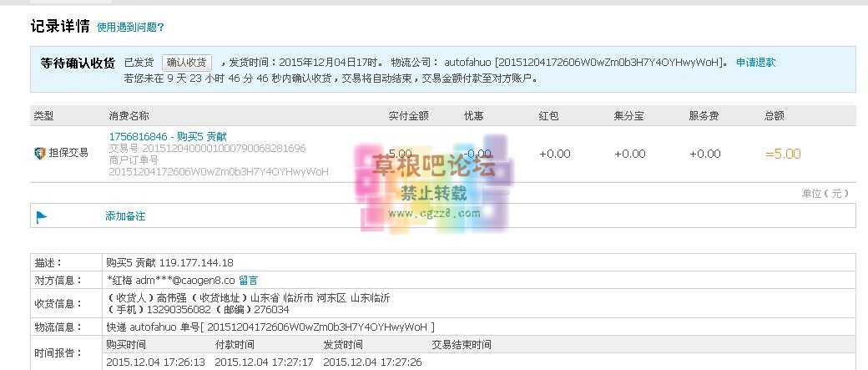This screenshot has height=370, width=868.
Task: Click the 添加备注 add note link
Action: 125,216
